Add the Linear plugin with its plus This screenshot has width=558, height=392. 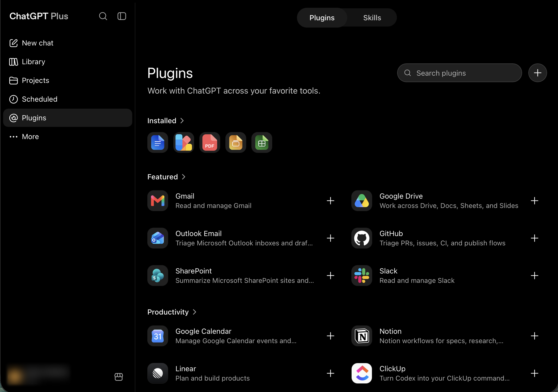pos(331,373)
